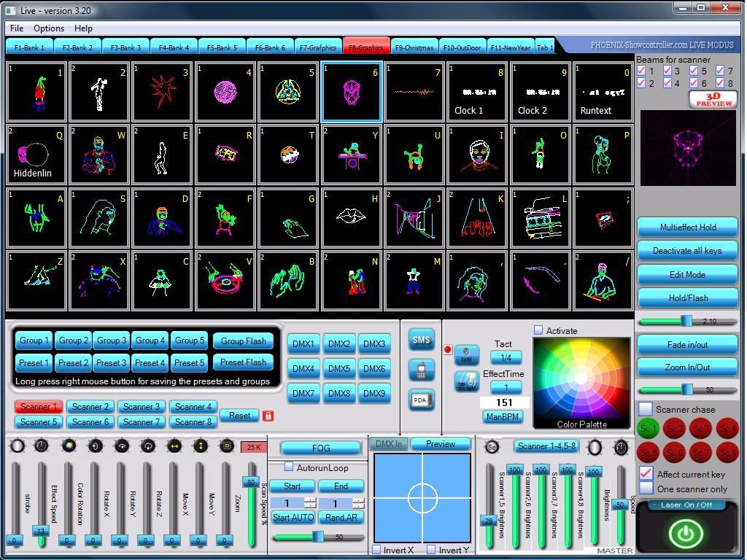This screenshot has height=560, width=747.
Task: Select the red Sc.8 chase indicator
Action: pos(727,451)
